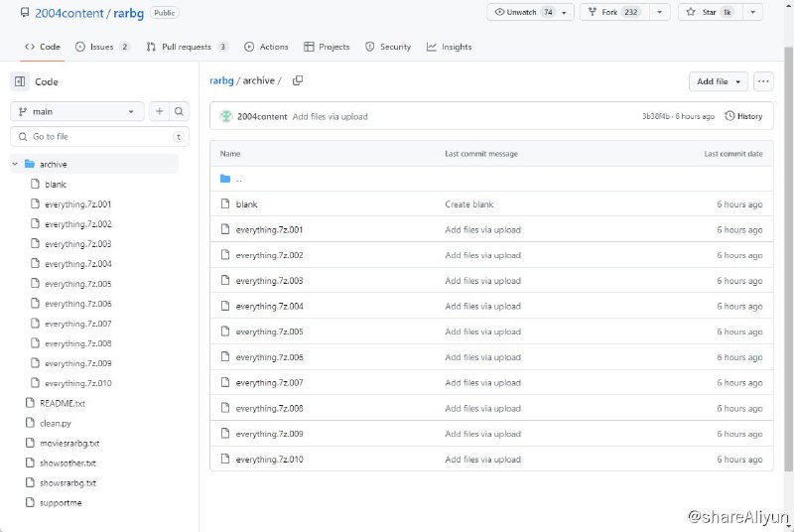Click the file icon of supportme
Viewport: 794px width, 532px height.
pyautogui.click(x=30, y=502)
